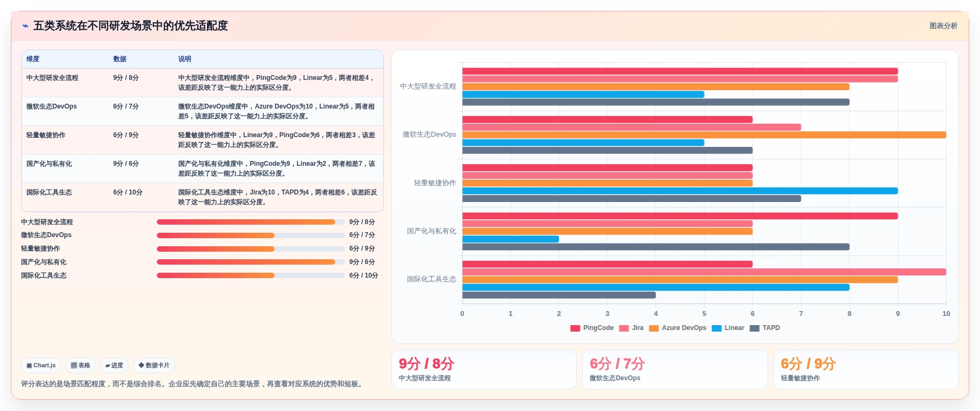Click the page title 五类系统在不同研发场景中的优先适配度

point(131,26)
